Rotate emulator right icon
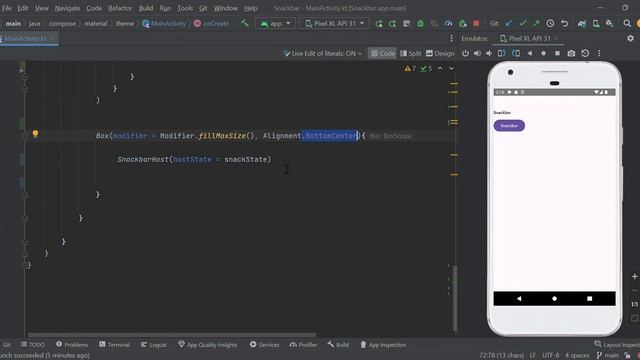This screenshot has height=360, width=640. point(516,53)
